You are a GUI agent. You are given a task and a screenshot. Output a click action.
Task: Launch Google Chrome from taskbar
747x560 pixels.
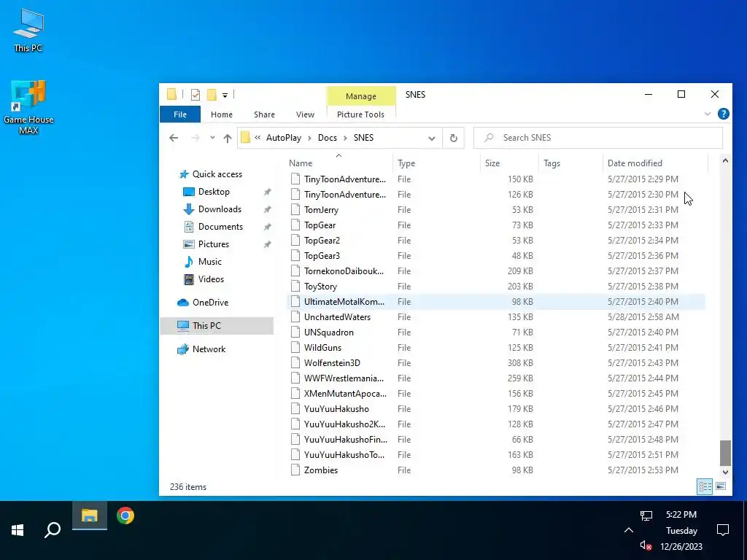[125, 516]
